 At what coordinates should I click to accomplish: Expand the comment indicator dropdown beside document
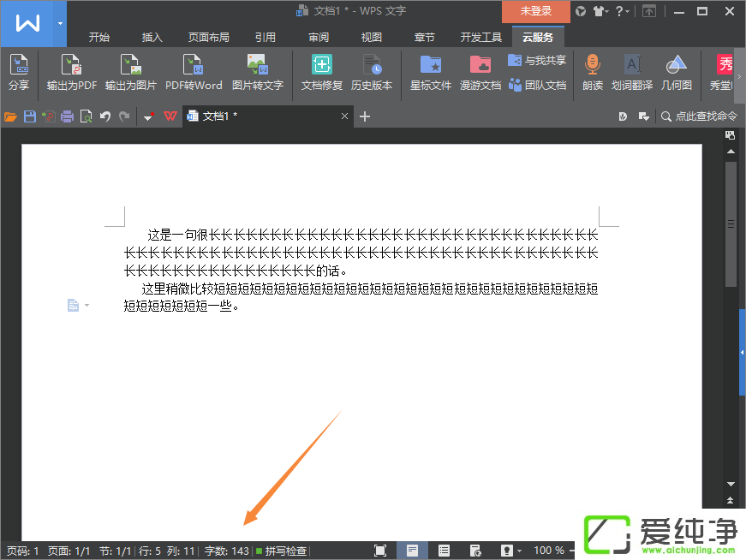click(x=87, y=305)
